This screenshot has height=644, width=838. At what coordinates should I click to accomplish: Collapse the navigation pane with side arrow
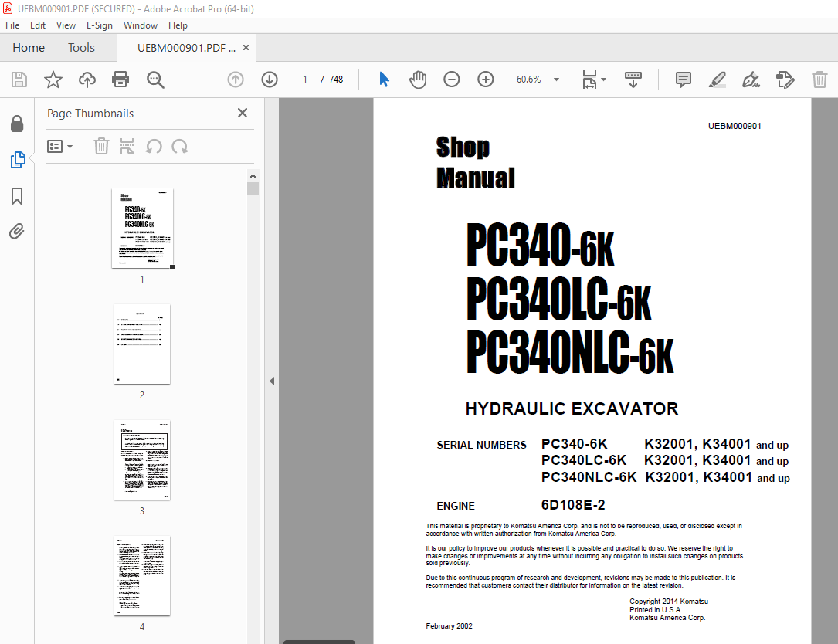(x=272, y=381)
